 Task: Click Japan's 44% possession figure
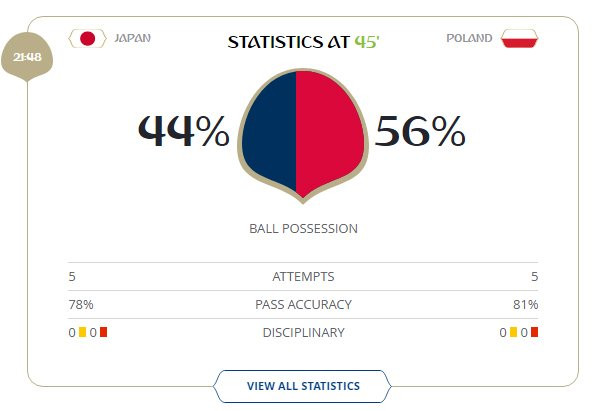183,131
